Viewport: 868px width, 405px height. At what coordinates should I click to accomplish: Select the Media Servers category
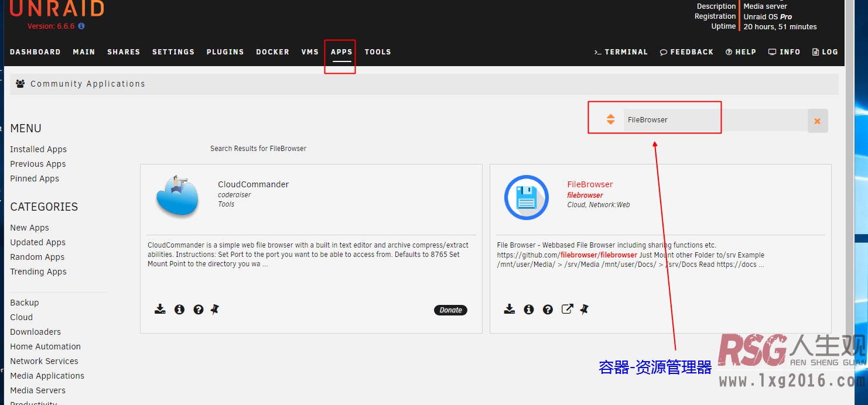37,390
